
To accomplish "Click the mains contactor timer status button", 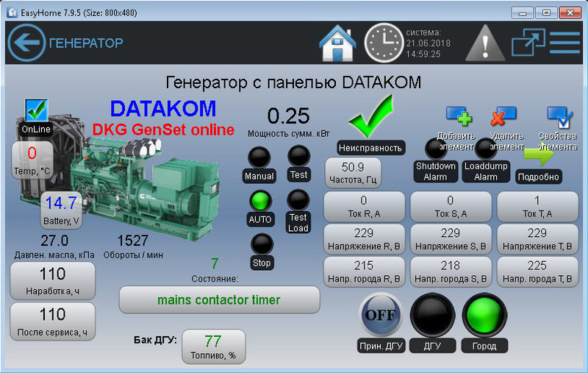I will [219, 300].
